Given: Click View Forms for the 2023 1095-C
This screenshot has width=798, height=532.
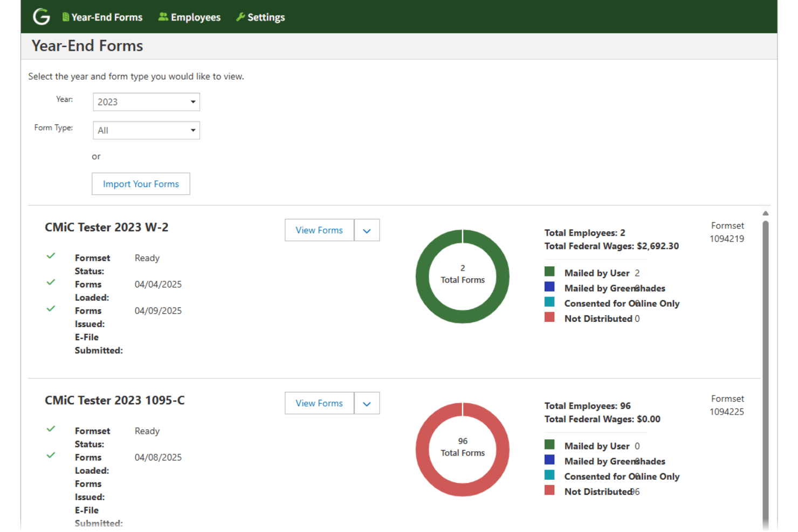Looking at the screenshot, I should point(319,403).
